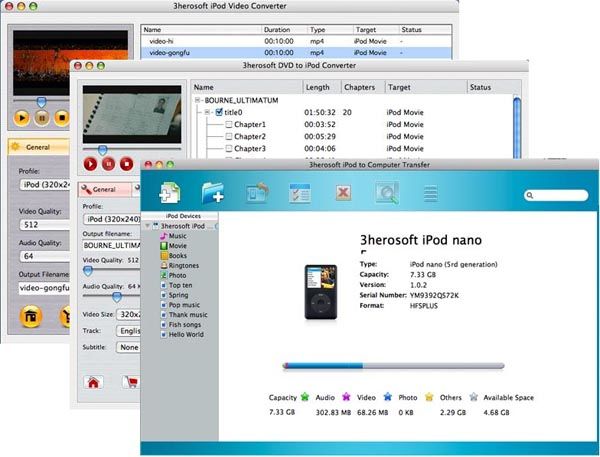Click Output filename field in DVD to iPod Converter

point(111,246)
